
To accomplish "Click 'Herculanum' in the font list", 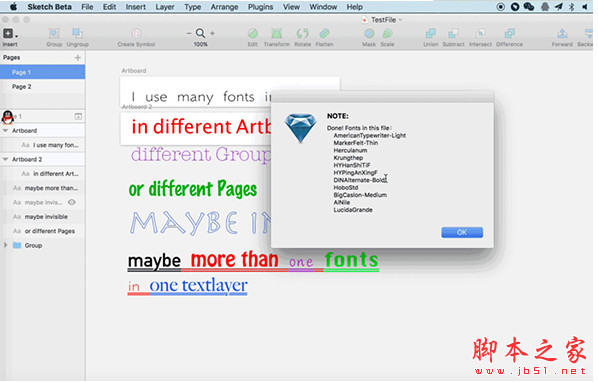I will [x=350, y=150].
